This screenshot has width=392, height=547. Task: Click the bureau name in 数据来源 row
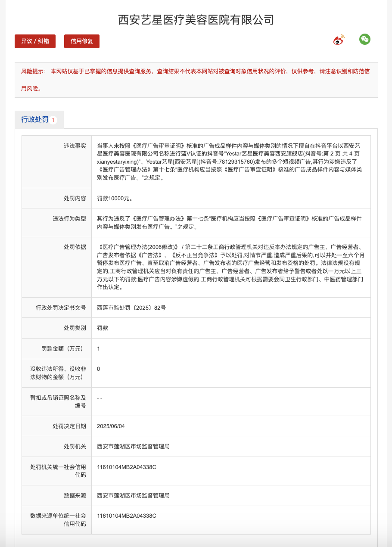click(x=133, y=496)
